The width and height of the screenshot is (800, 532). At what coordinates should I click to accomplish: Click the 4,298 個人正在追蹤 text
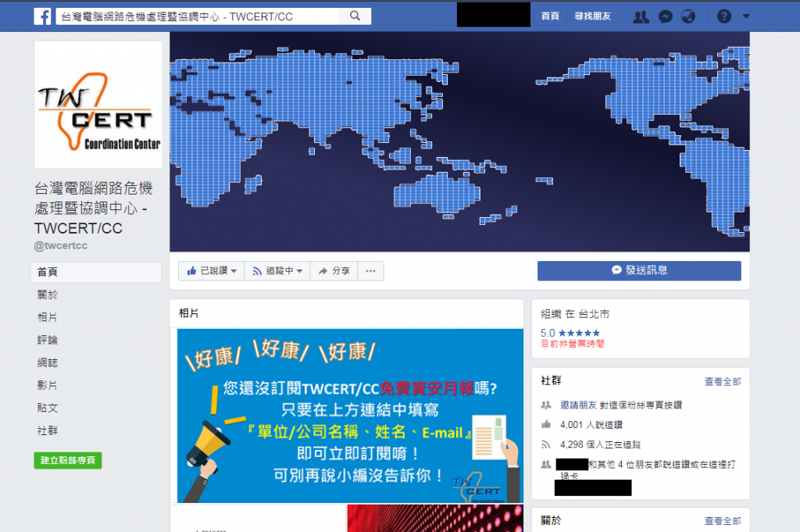click(600, 445)
